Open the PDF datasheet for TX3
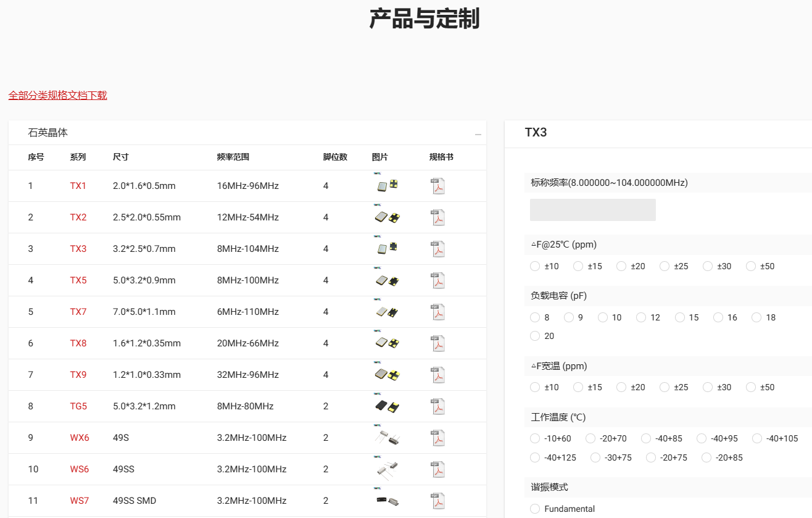 [x=437, y=249]
